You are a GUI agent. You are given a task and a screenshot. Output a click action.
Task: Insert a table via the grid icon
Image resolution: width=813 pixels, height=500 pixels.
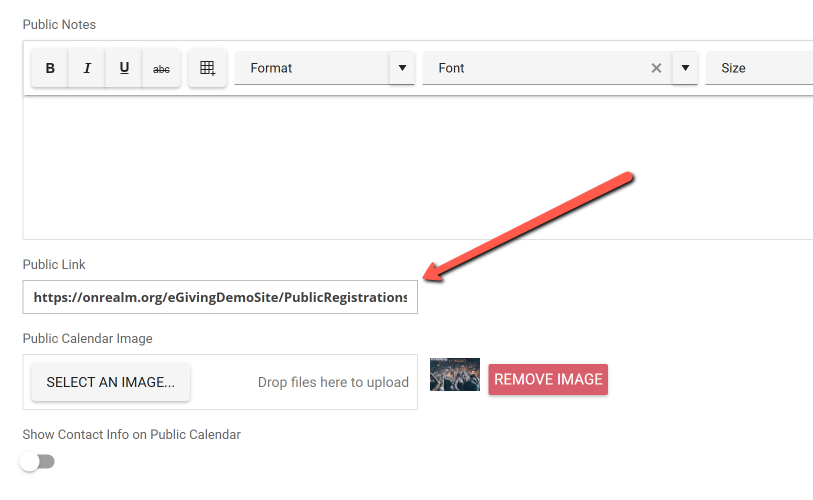pos(207,68)
